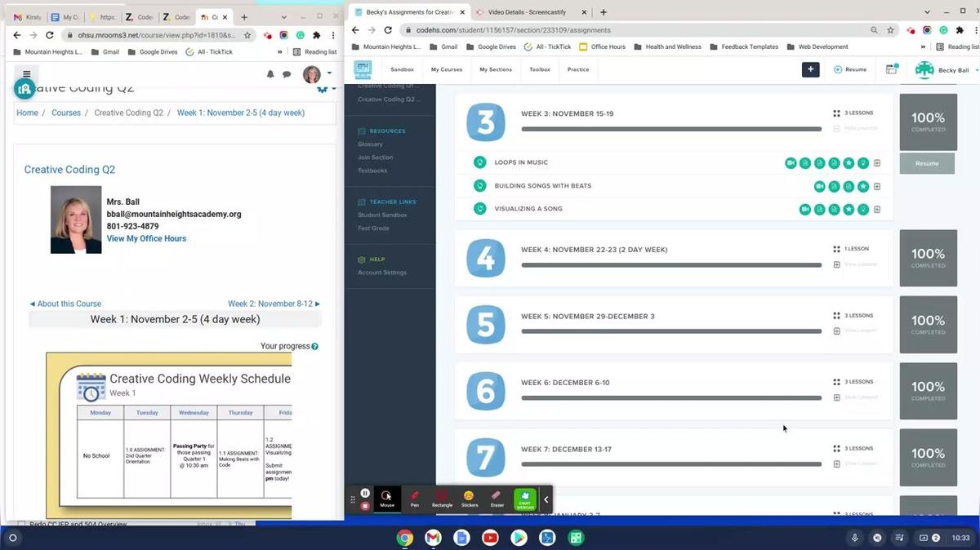Open the Toolbox menu
The width and height of the screenshot is (980, 550).
(x=540, y=69)
